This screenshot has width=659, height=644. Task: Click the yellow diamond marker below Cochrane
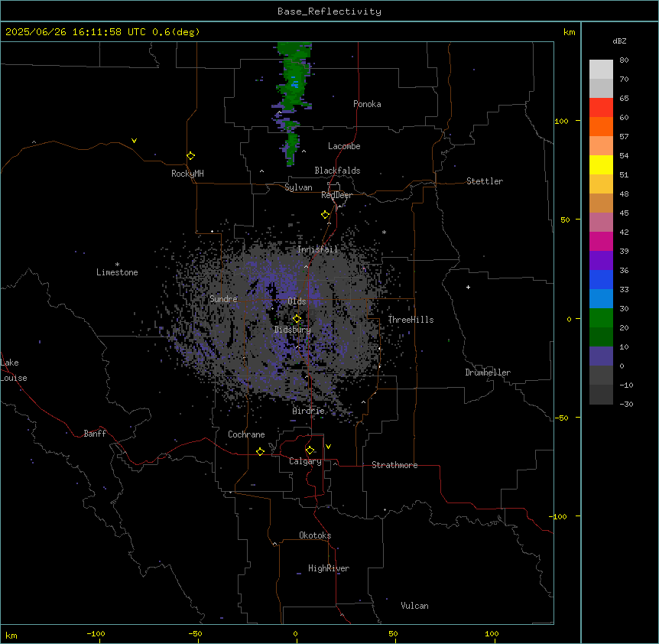coord(260,451)
